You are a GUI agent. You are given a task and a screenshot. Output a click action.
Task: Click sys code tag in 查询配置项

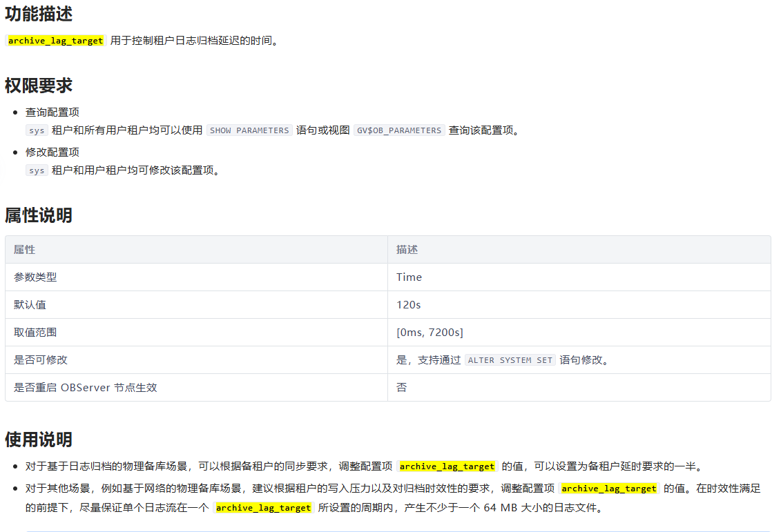point(37,130)
